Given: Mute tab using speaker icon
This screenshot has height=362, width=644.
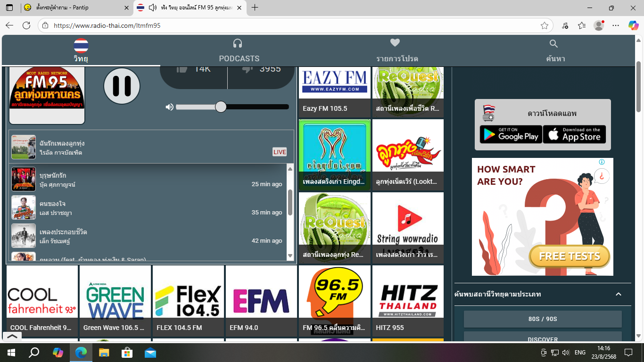Looking at the screenshot, I should pos(152,8).
